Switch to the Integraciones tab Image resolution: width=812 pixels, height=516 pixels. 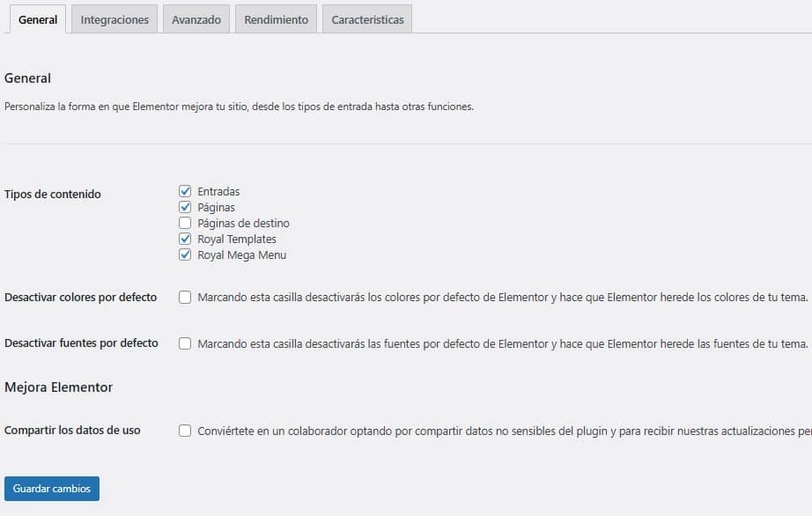coord(114,18)
